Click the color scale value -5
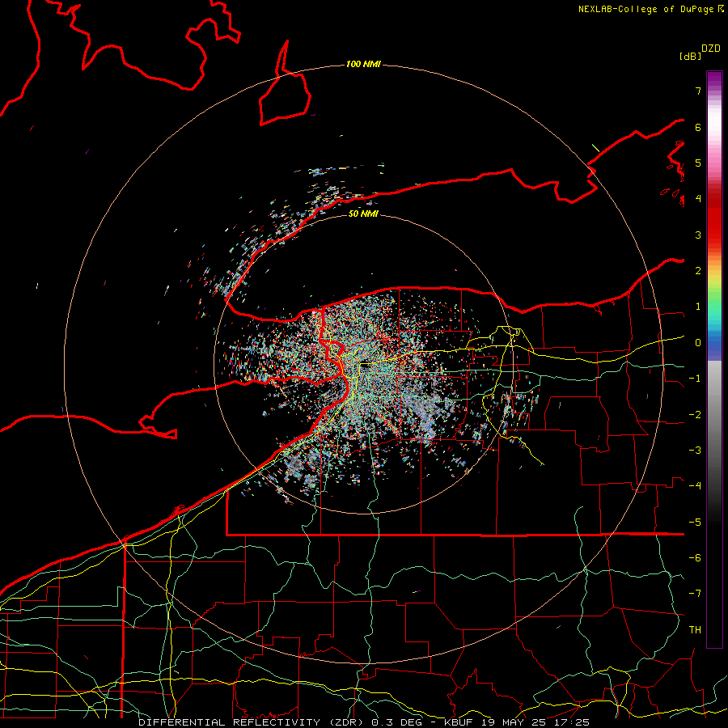This screenshot has height=728, width=728. tap(695, 523)
